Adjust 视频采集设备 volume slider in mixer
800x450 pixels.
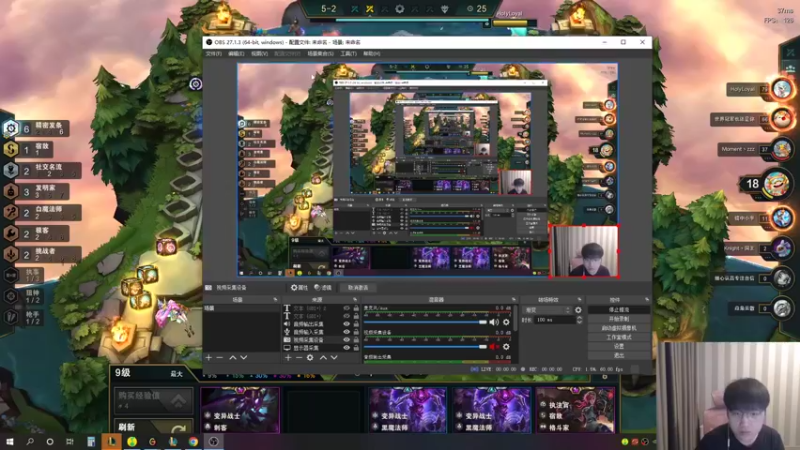click(x=425, y=347)
